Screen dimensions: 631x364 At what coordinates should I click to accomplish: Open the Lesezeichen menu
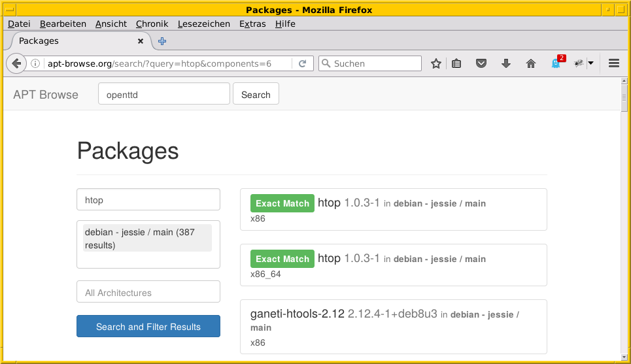203,24
